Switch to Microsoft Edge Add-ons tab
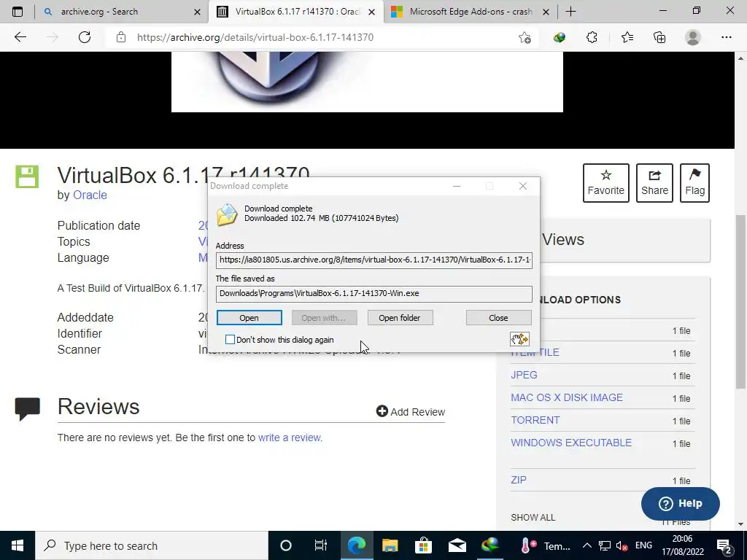Image resolution: width=747 pixels, height=560 pixels. pos(471,12)
